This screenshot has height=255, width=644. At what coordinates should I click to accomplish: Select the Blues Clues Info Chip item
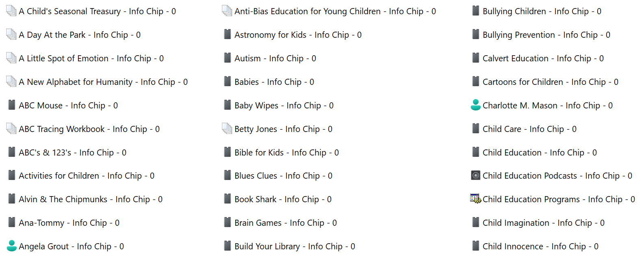tap(283, 176)
